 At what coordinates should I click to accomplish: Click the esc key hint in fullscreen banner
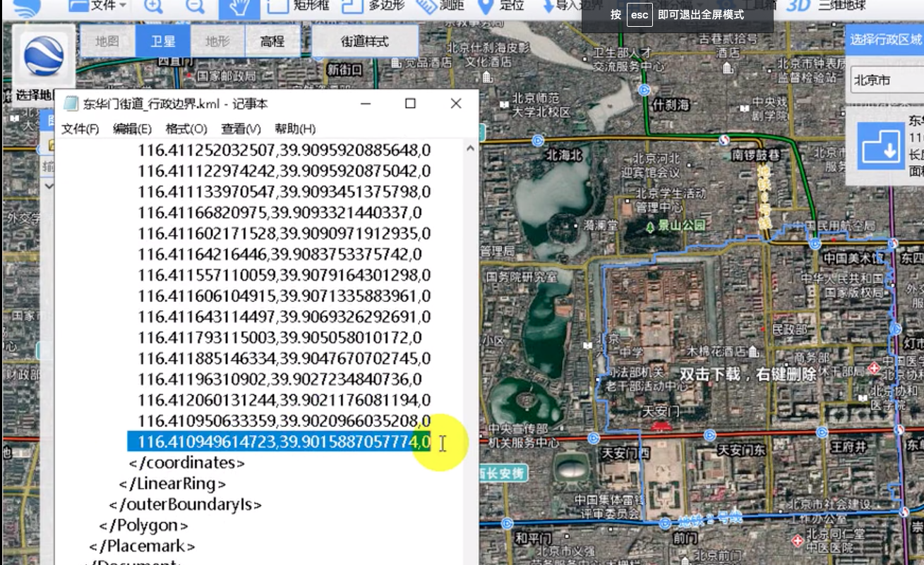[x=639, y=15]
